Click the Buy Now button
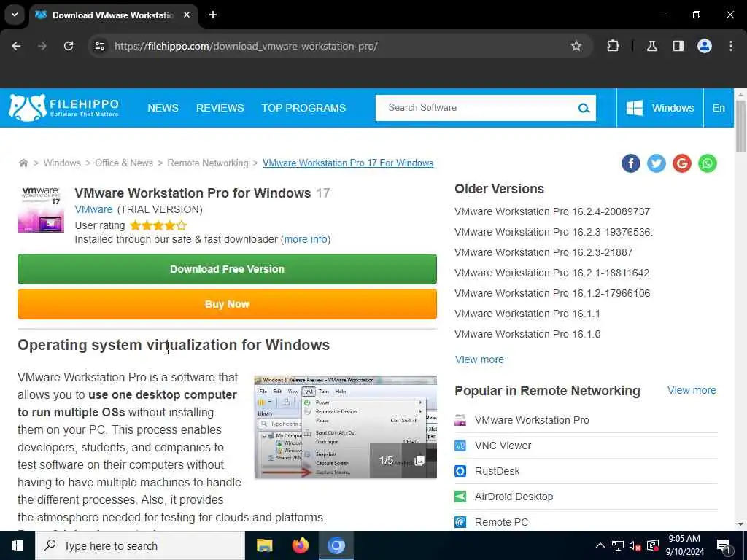This screenshot has height=560, width=747. pos(227,304)
